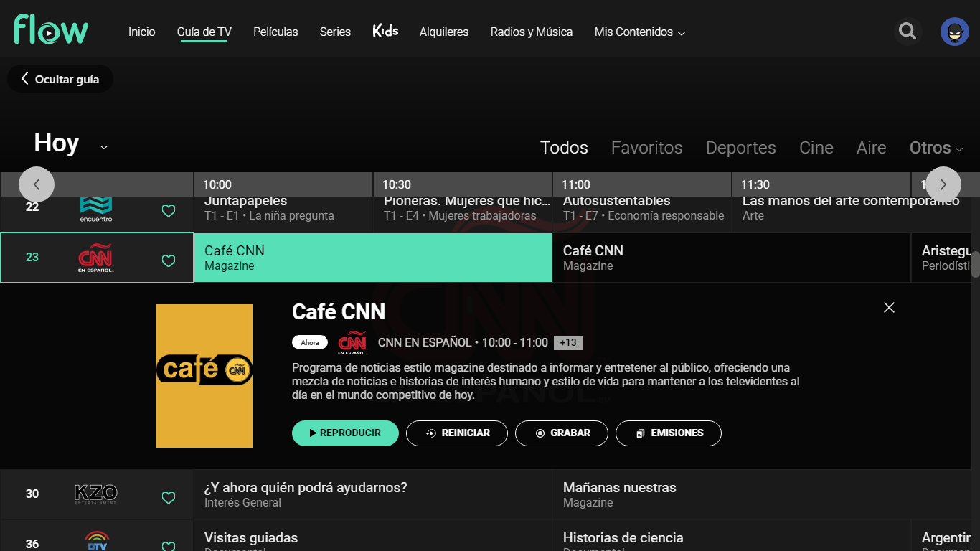
Task: Select the Favoritos channel filter
Action: coord(647,148)
